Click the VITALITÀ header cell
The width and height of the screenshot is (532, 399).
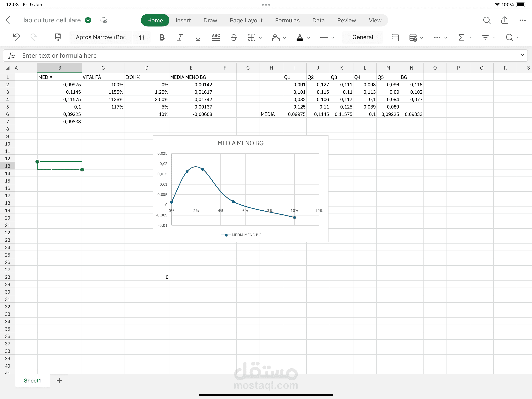click(103, 77)
